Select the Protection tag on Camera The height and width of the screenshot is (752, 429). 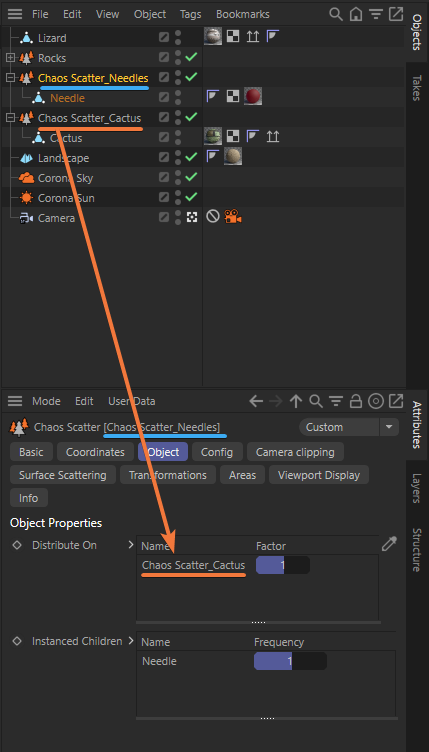pyautogui.click(x=213, y=216)
